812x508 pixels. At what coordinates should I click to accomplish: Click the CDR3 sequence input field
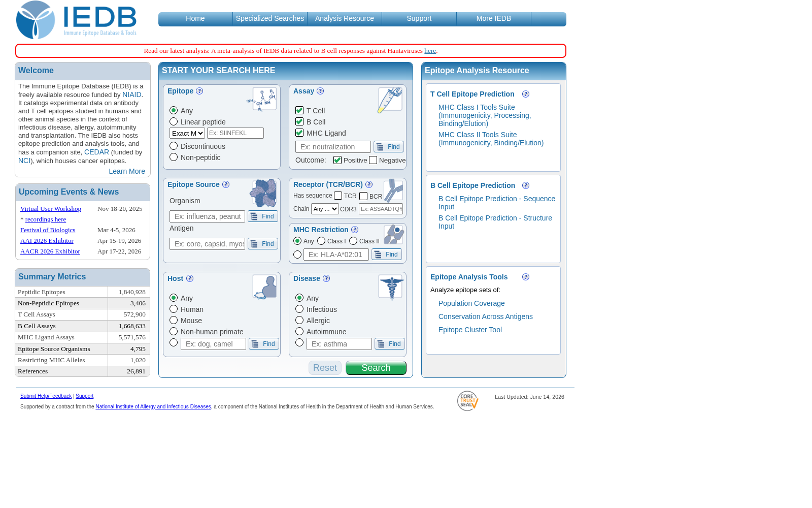381,209
